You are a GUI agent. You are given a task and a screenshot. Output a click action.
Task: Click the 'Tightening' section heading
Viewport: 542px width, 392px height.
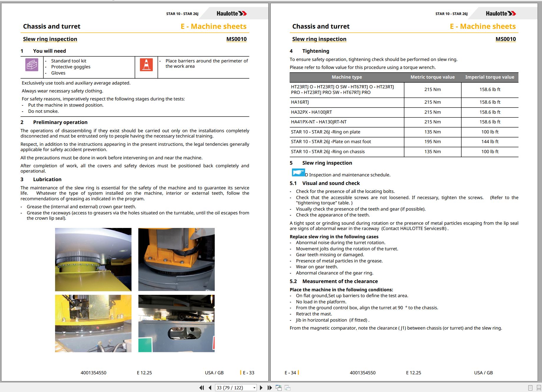pos(315,51)
